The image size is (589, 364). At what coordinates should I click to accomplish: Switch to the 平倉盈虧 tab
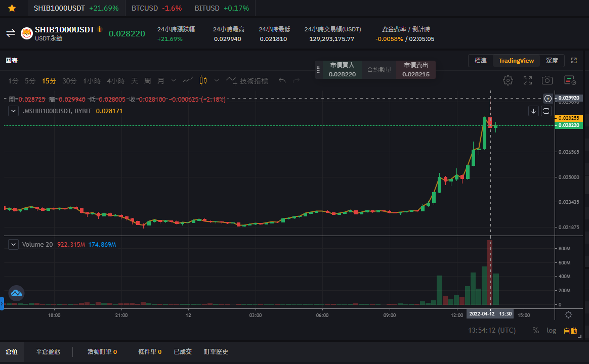point(48,352)
